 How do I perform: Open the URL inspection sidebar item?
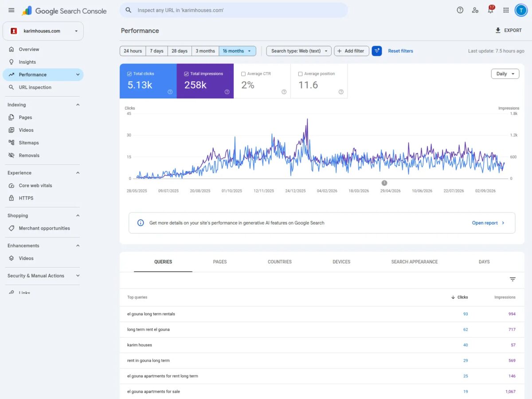(x=43, y=87)
